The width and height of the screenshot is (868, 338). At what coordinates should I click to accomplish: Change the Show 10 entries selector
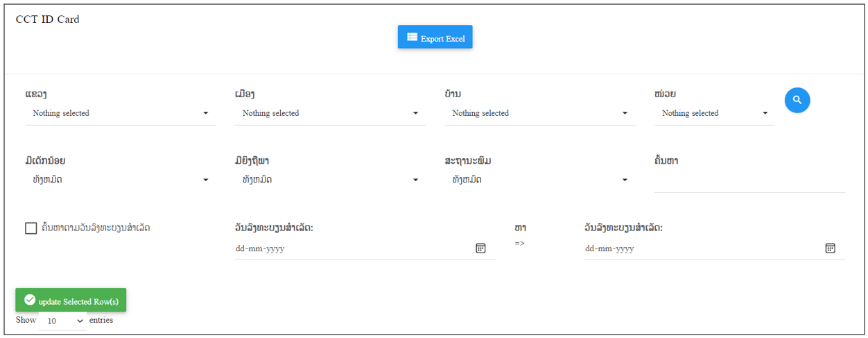(64, 321)
